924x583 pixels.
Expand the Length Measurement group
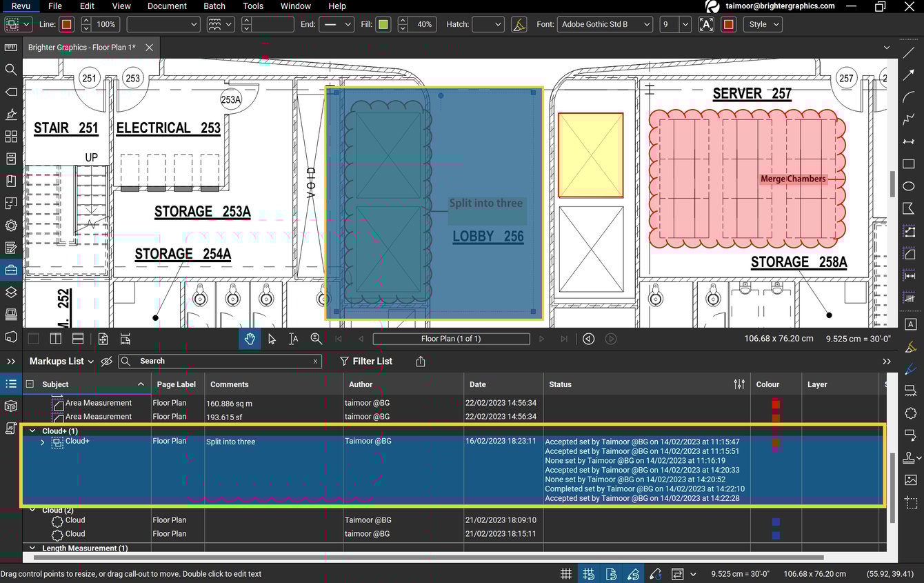pyautogui.click(x=32, y=547)
